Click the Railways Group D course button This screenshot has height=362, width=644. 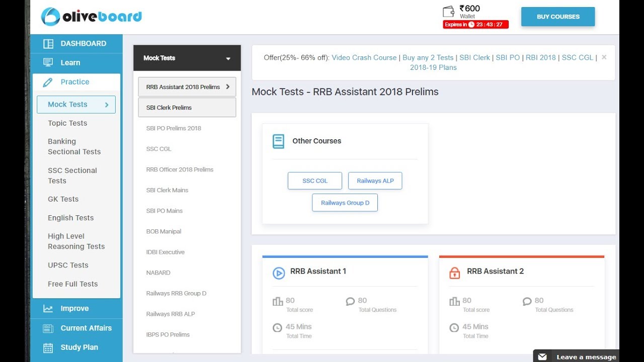[x=345, y=203]
